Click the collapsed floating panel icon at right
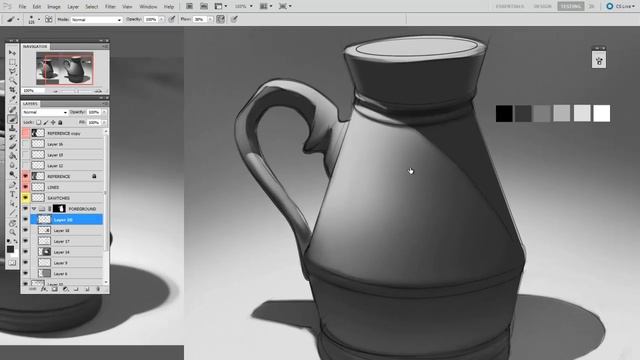Screen dimensions: 640x360 point(599,61)
